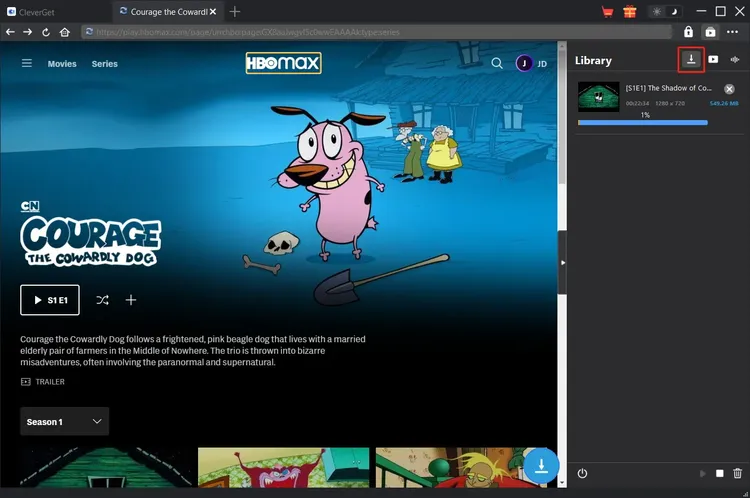The height and width of the screenshot is (498, 750).
Task: Open HBO Max search
Action: click(x=497, y=64)
